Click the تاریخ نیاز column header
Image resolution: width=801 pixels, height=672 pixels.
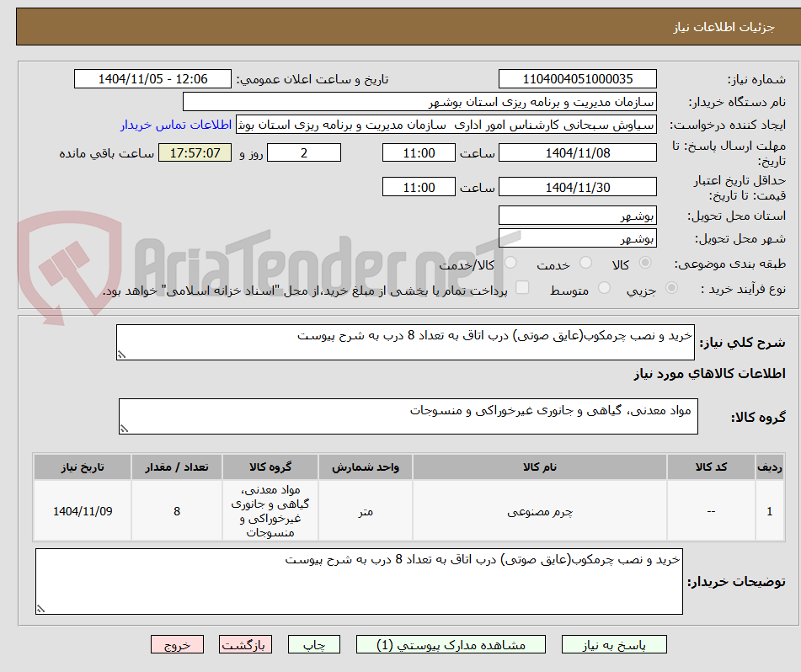83,467
